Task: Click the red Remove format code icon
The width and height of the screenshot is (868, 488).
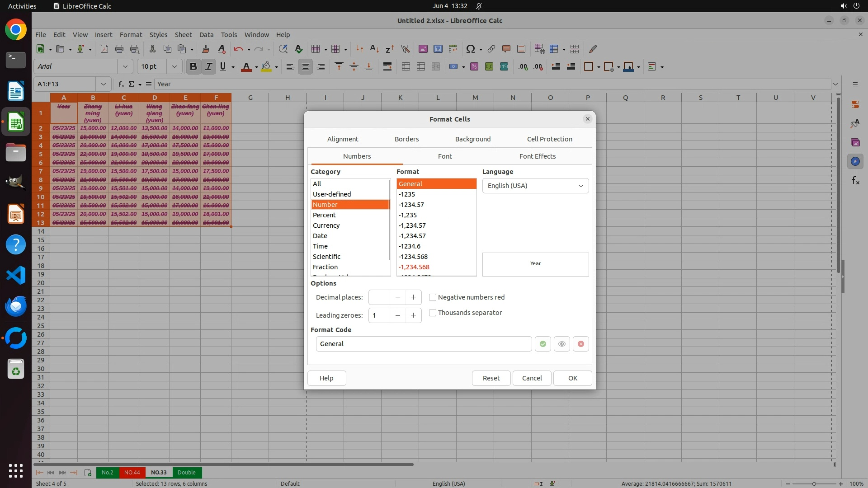Action: 580,344
